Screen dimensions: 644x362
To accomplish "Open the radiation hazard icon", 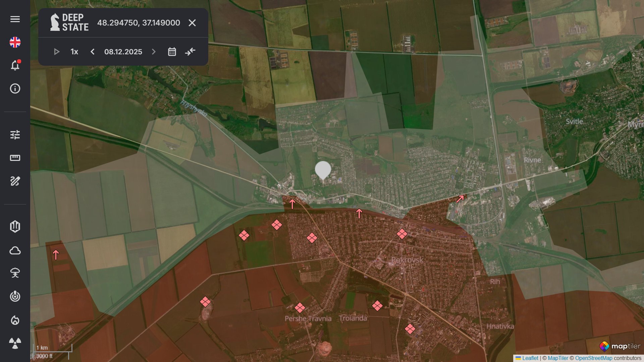I will click(x=15, y=343).
